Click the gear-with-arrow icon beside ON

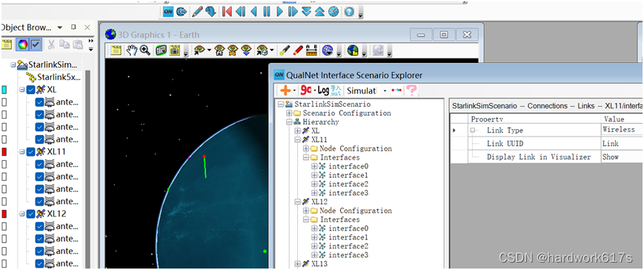tap(181, 12)
